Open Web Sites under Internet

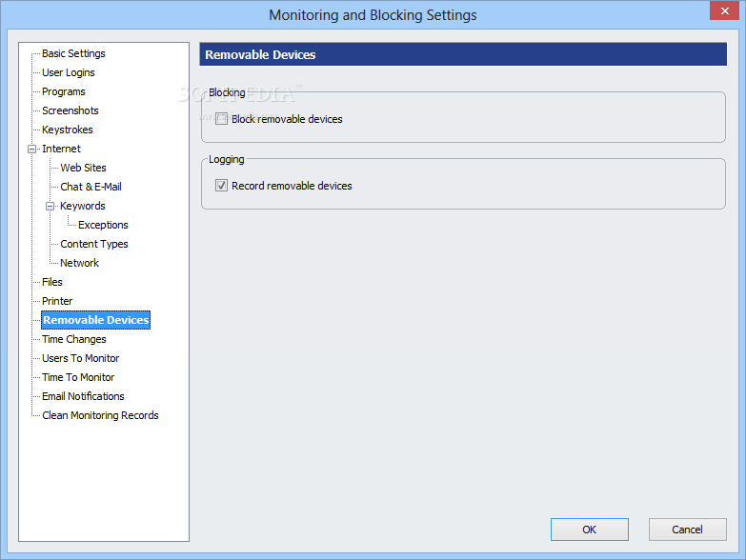tap(83, 168)
